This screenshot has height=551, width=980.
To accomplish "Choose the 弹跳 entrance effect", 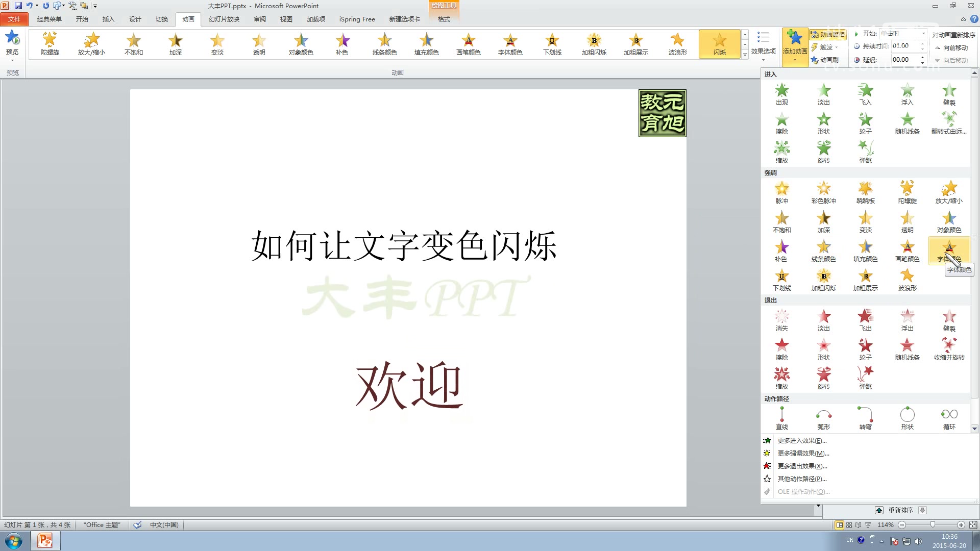I will pos(866,151).
